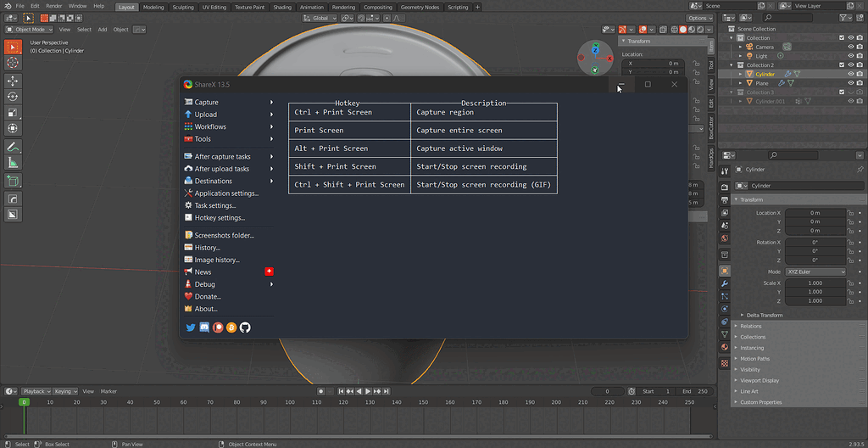Hide Light in viewport via eye icon
The height and width of the screenshot is (448, 868).
(x=851, y=56)
